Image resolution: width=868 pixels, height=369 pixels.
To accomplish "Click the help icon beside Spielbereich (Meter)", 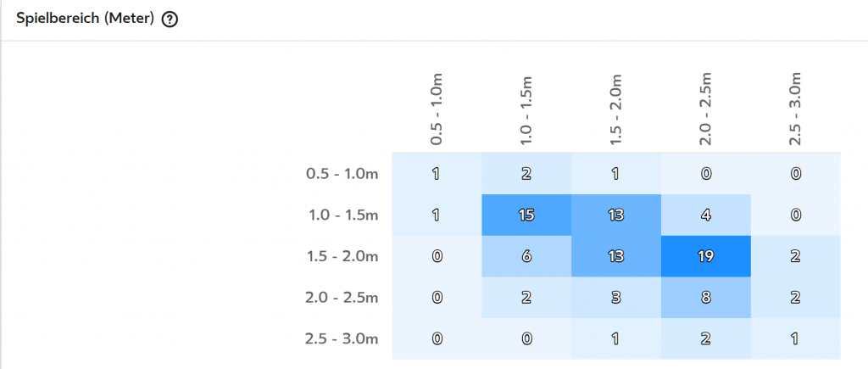I will click(170, 20).
